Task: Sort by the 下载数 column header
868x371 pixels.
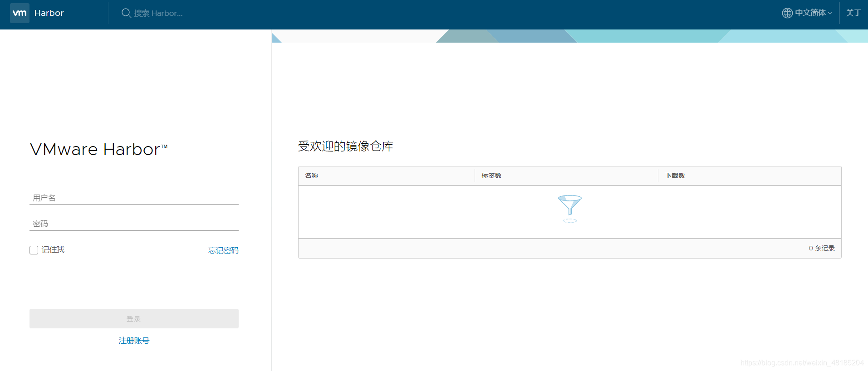Action: point(675,176)
